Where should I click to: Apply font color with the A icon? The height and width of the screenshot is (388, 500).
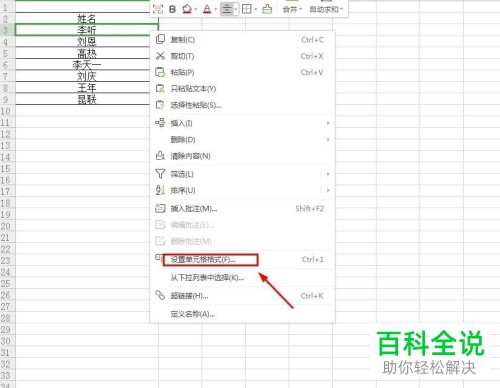[207, 9]
